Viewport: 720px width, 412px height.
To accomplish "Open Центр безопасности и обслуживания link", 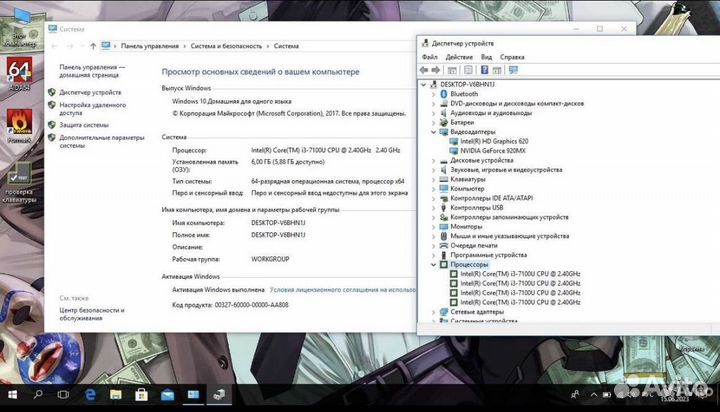I will [x=92, y=314].
